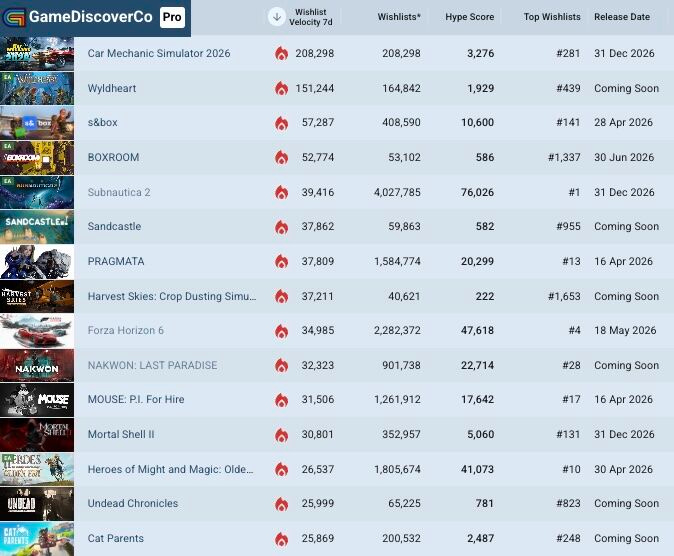Click flame icon in BOXROOM row
This screenshot has height=556, width=674.
point(282,157)
